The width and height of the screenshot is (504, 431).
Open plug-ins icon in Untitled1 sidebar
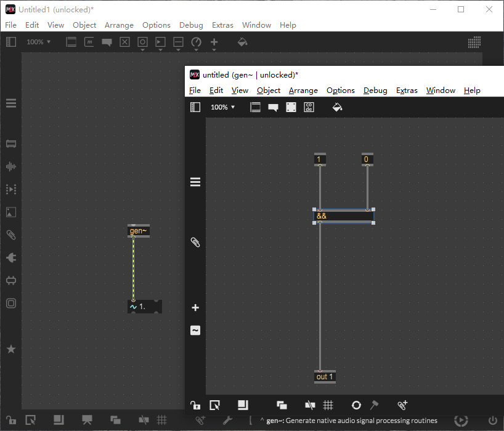click(11, 257)
